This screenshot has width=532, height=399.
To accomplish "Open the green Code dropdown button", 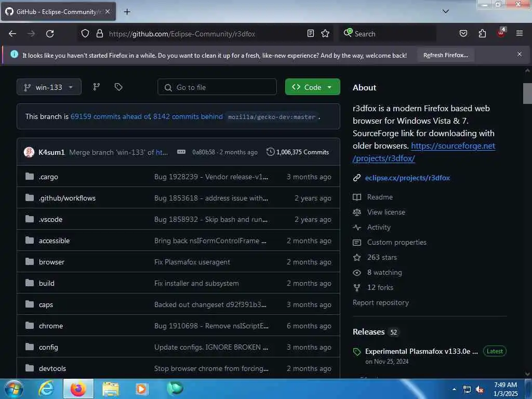I will point(312,87).
